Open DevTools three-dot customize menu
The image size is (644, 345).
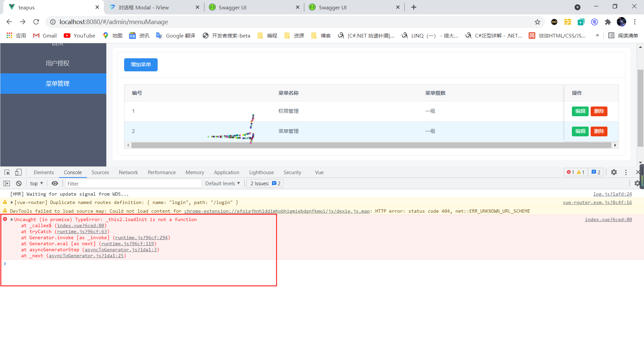[x=626, y=172]
